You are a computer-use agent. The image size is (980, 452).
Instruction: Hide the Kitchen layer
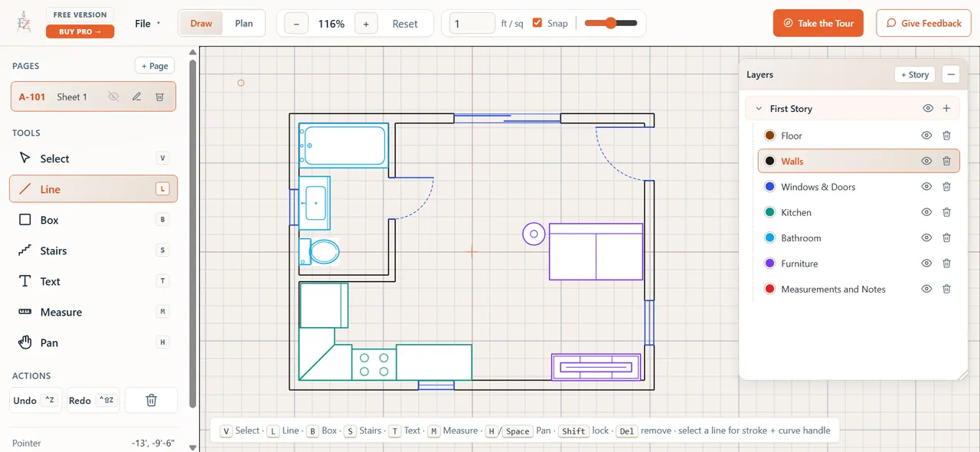coord(926,212)
